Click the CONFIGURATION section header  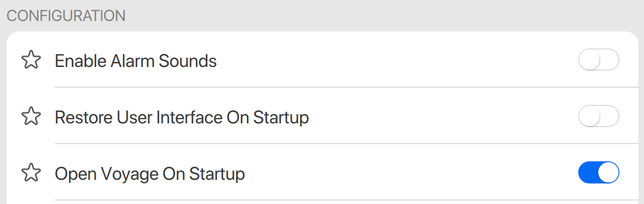pos(66,16)
